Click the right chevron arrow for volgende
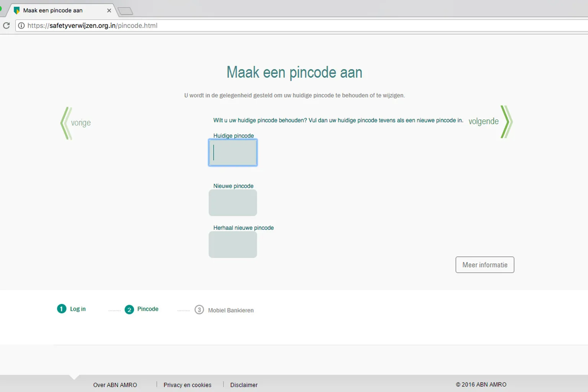 tap(506, 122)
